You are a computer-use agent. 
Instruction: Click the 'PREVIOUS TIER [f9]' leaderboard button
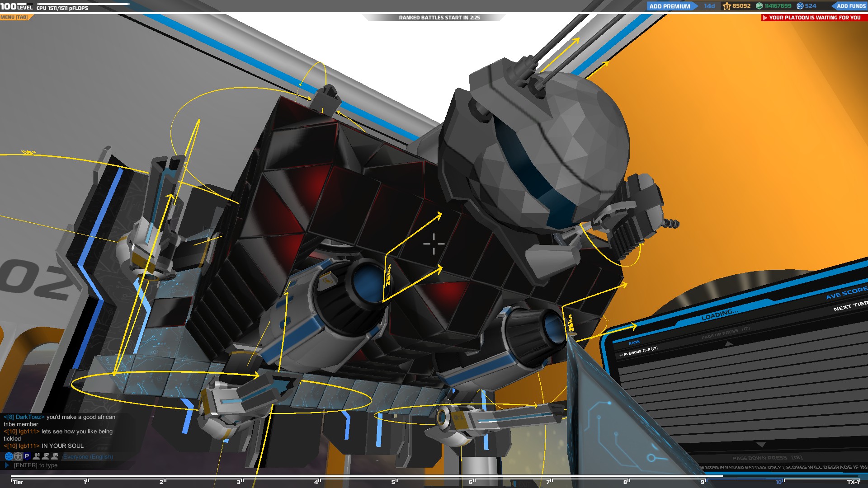(638, 352)
